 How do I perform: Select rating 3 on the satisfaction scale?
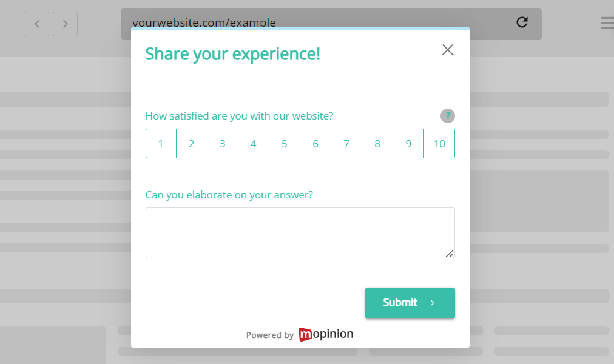click(223, 143)
